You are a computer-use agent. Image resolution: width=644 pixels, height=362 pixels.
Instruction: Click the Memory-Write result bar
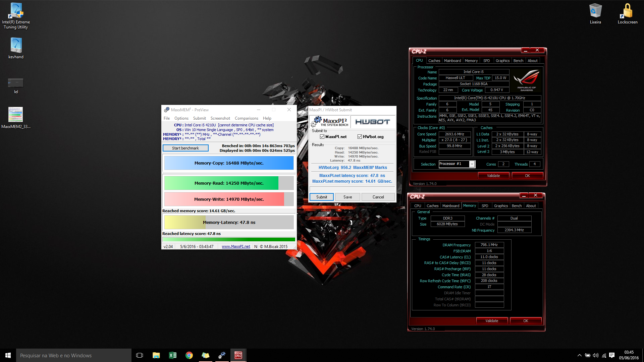coord(229,199)
